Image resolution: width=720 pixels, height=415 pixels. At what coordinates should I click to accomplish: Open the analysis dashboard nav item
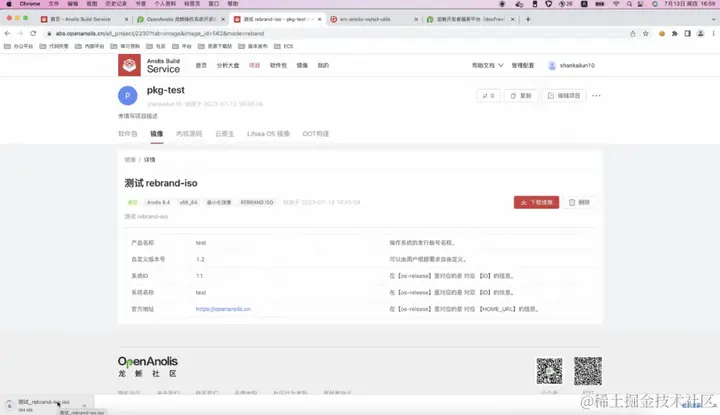tap(228, 65)
